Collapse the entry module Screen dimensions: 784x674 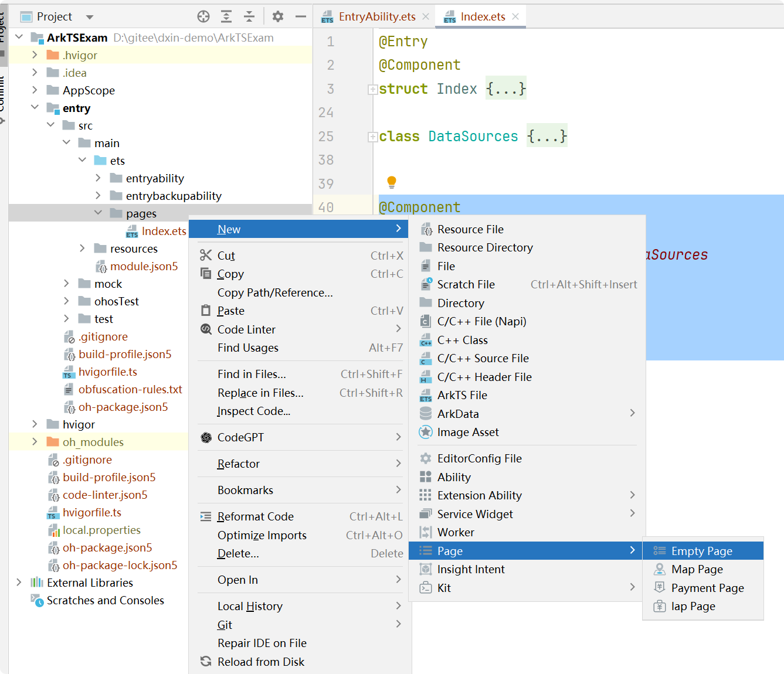[x=35, y=107]
